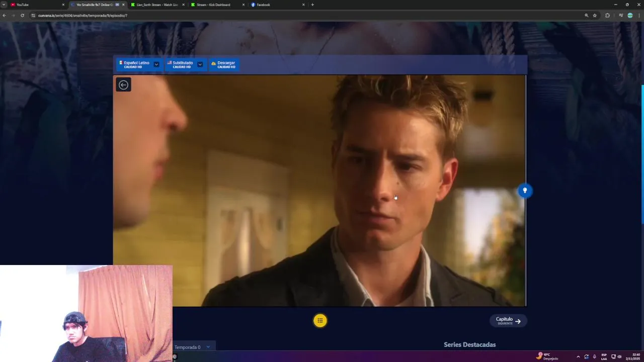The height and width of the screenshot is (362, 644).
Task: Click the Smallville video player frame
Action: coord(319,191)
